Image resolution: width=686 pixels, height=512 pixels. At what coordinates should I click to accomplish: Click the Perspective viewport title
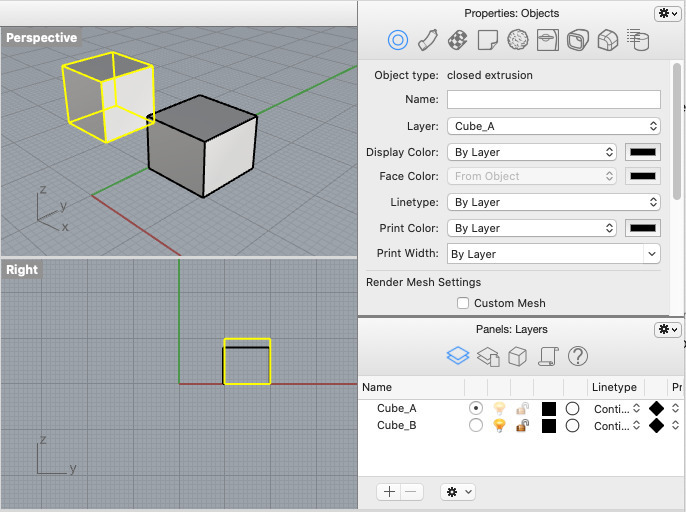click(41, 38)
